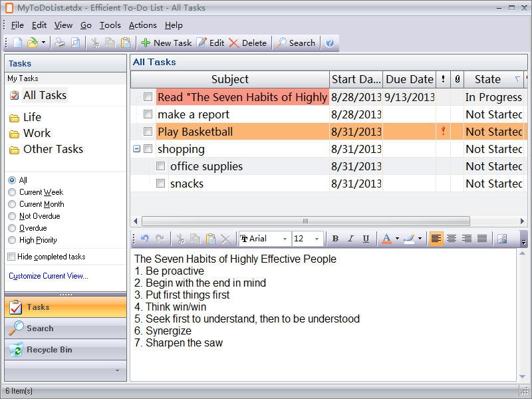The height and width of the screenshot is (399, 532).
Task: Click the Undo icon in note editor
Action: tap(145, 239)
